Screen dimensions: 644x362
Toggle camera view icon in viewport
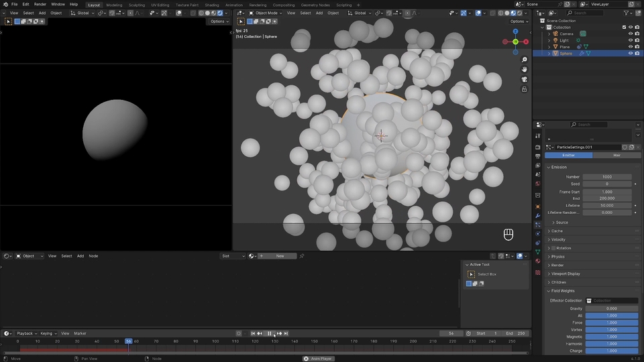[524, 80]
